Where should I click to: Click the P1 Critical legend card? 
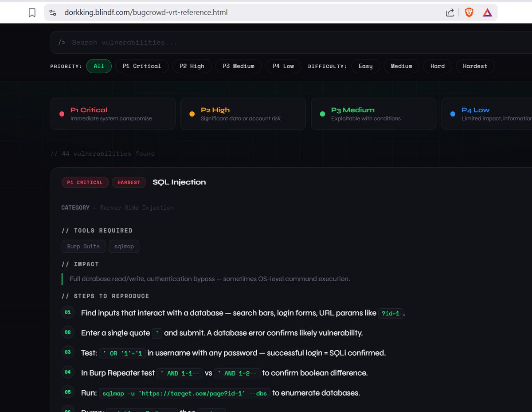[113, 114]
